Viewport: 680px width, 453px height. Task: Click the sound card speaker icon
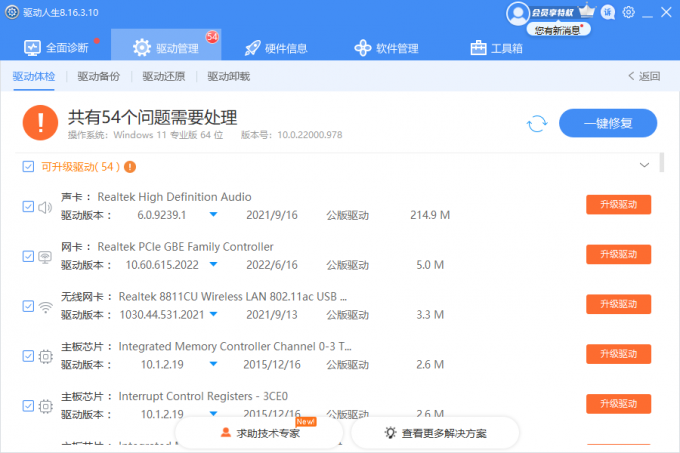(45, 207)
